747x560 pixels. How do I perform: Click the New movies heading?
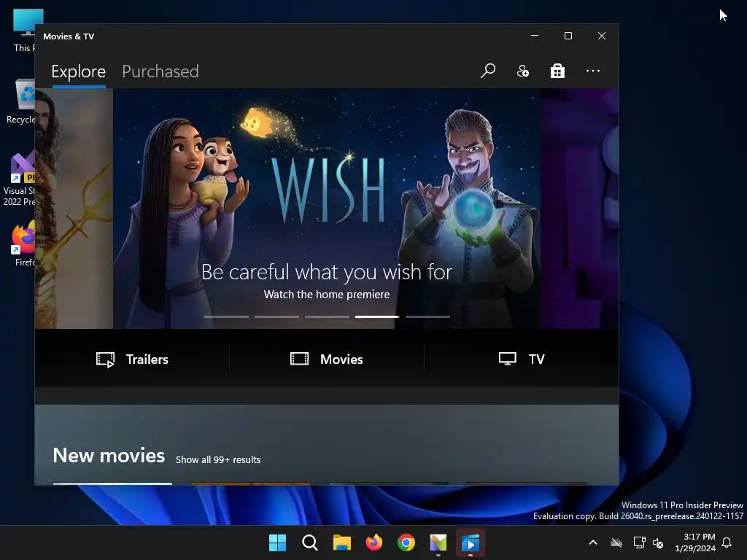click(x=109, y=456)
